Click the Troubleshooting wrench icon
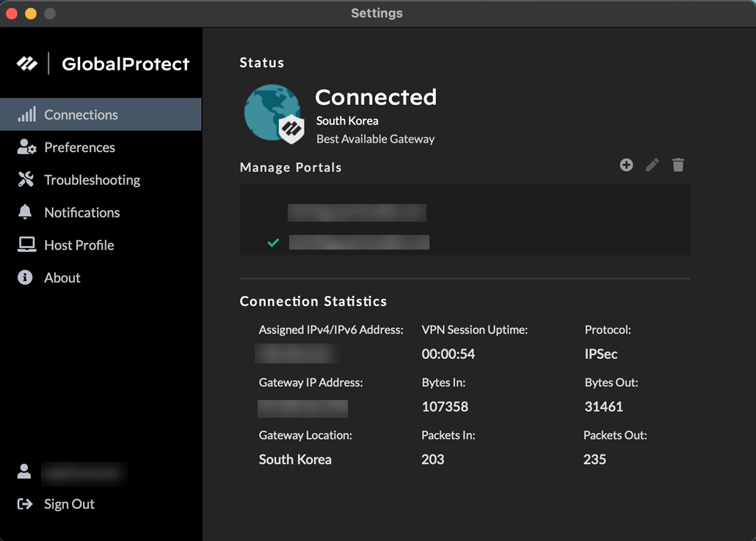Screen dimensions: 756x541 click(26, 180)
